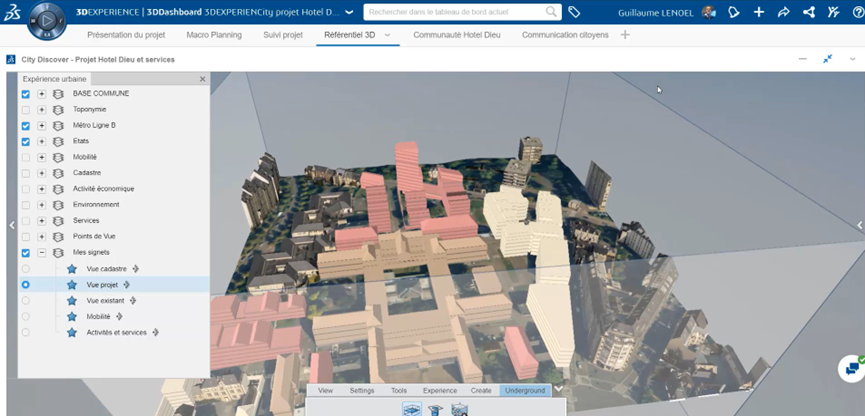865x416 pixels.
Task: Add a new dashboard tab
Action: pos(624,35)
